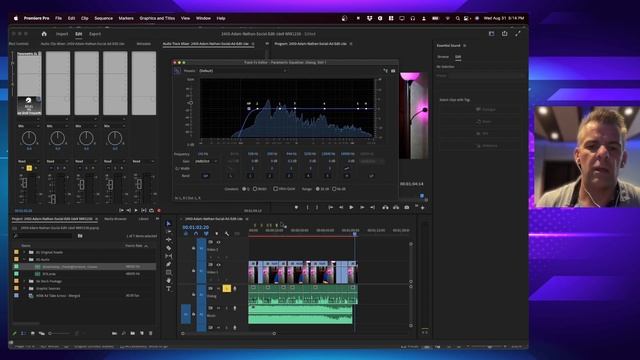The image size is (640, 360).
Task: Delete selected item with trash icon
Action: pyautogui.click(x=151, y=333)
